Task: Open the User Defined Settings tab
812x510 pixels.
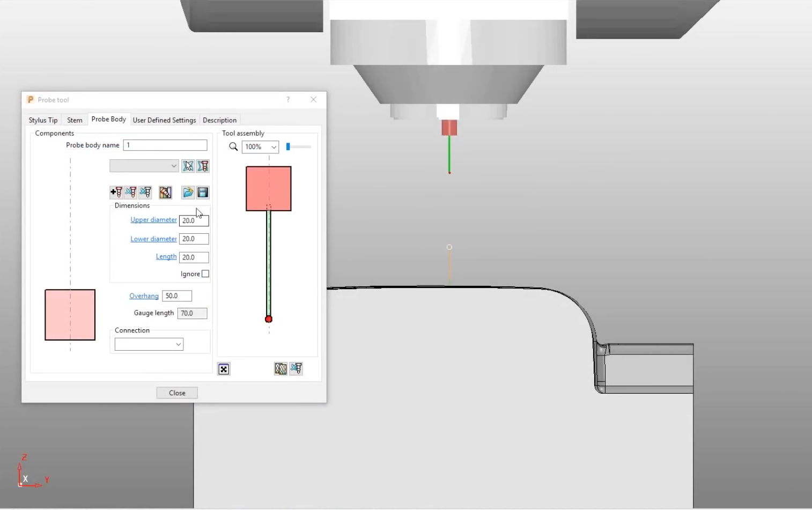Action: tap(164, 120)
